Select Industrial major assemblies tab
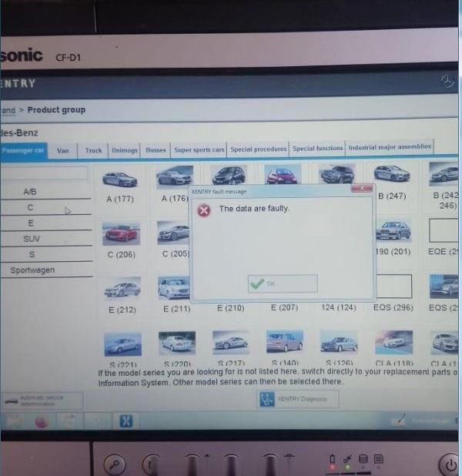The image size is (462, 476). pyautogui.click(x=390, y=147)
